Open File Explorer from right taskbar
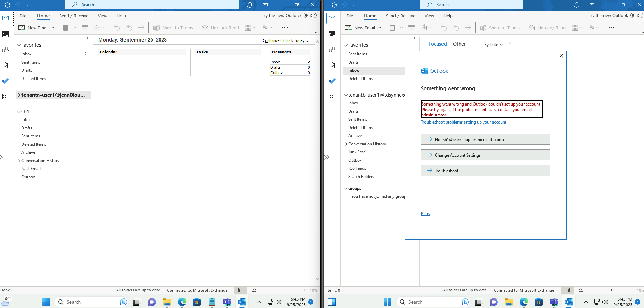 pos(509,302)
